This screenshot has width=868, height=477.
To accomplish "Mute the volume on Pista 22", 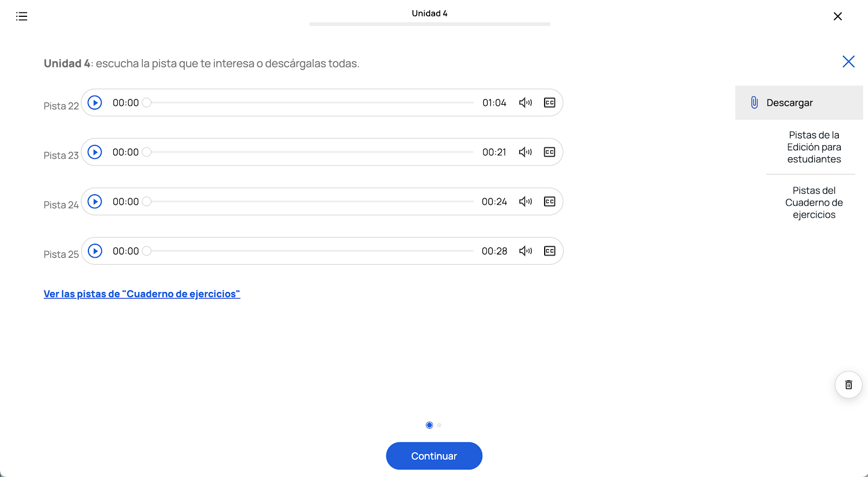I will [x=525, y=103].
